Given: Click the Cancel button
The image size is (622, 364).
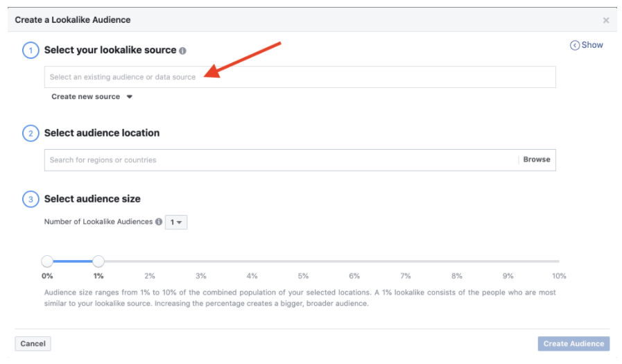Looking at the screenshot, I should pyautogui.click(x=33, y=343).
